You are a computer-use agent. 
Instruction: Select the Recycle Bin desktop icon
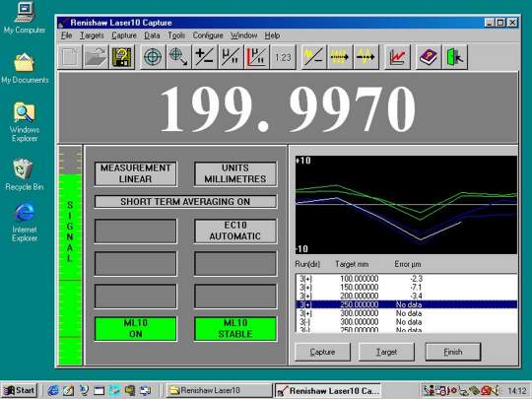(25, 174)
